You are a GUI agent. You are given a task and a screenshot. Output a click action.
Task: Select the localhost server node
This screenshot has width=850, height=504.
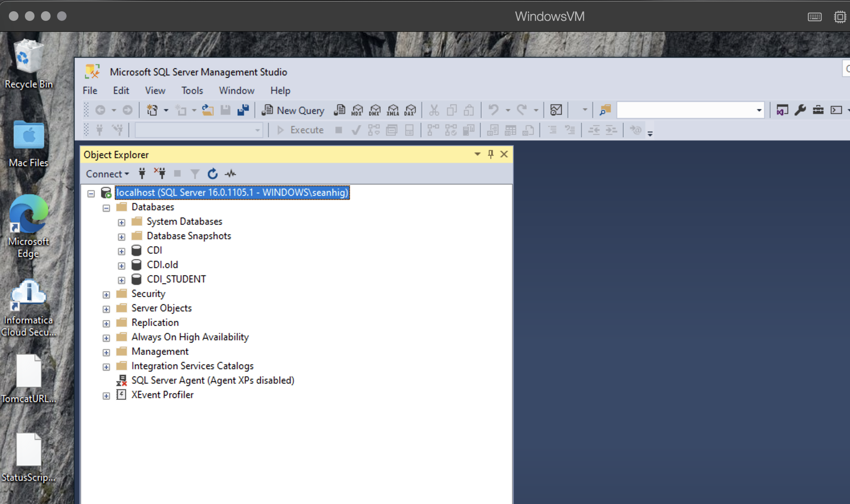(x=232, y=193)
